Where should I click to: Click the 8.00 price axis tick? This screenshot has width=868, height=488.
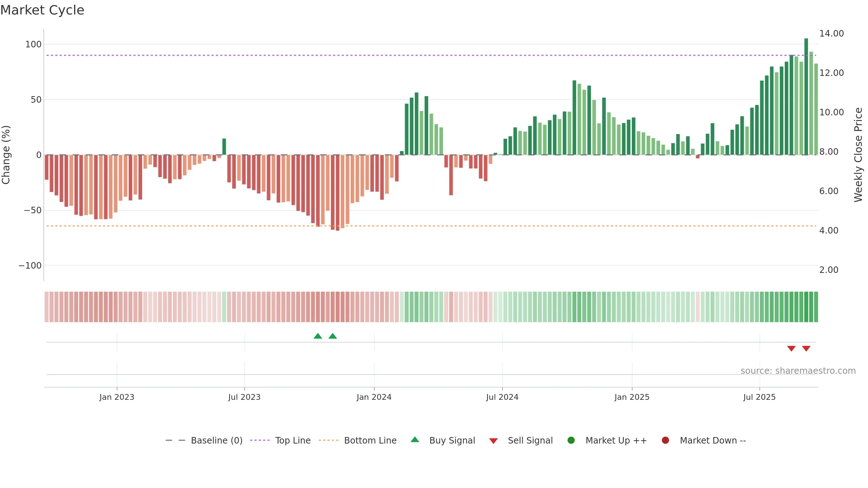tap(829, 151)
